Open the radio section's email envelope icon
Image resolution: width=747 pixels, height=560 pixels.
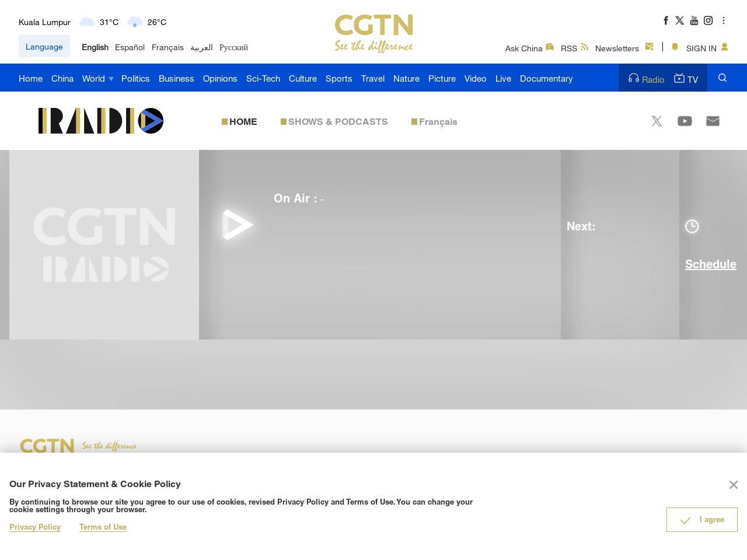[x=713, y=121]
